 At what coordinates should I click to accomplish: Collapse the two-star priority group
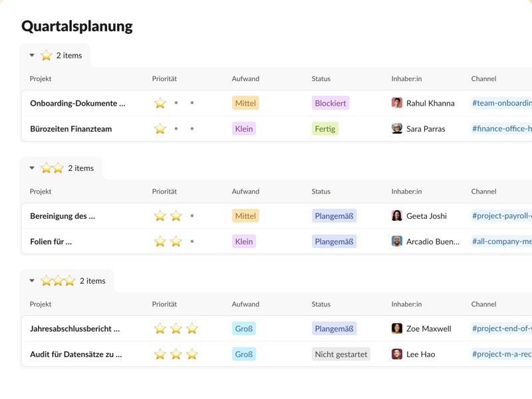click(32, 168)
